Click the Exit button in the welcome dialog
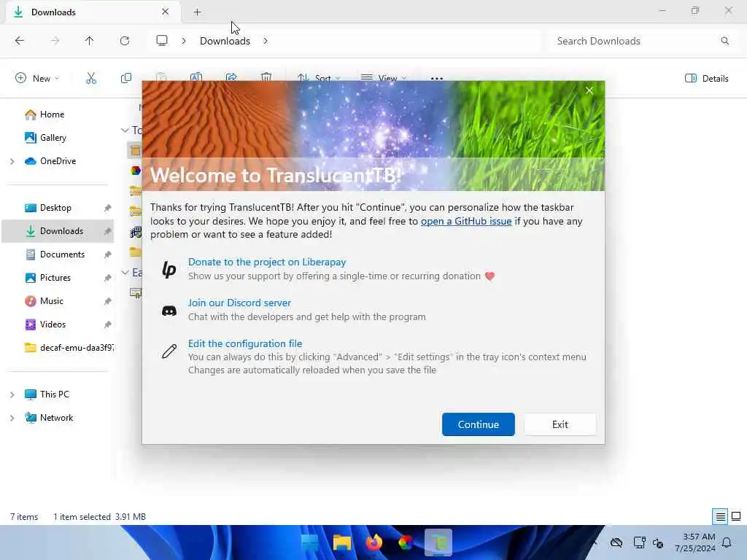 click(560, 424)
